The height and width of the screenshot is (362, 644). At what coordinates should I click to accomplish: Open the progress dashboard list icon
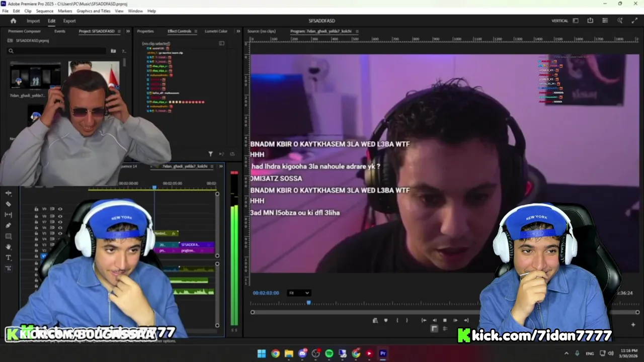pos(605,21)
